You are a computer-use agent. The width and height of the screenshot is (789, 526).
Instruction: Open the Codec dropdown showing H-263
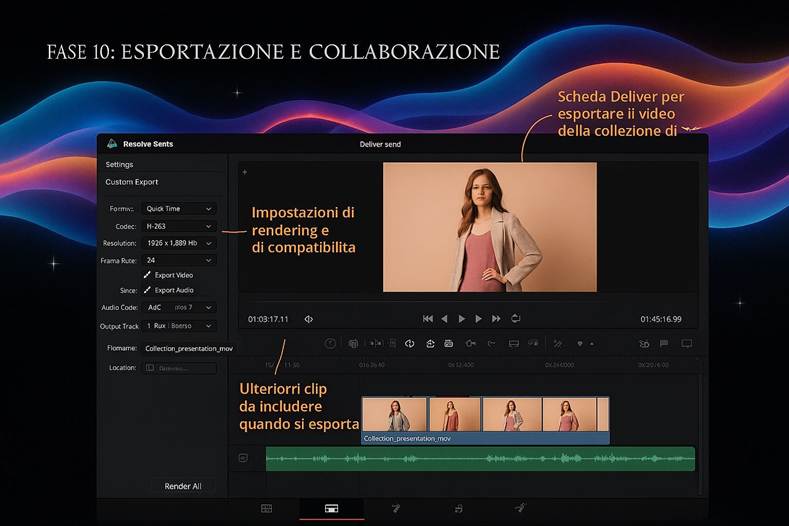[x=179, y=227]
